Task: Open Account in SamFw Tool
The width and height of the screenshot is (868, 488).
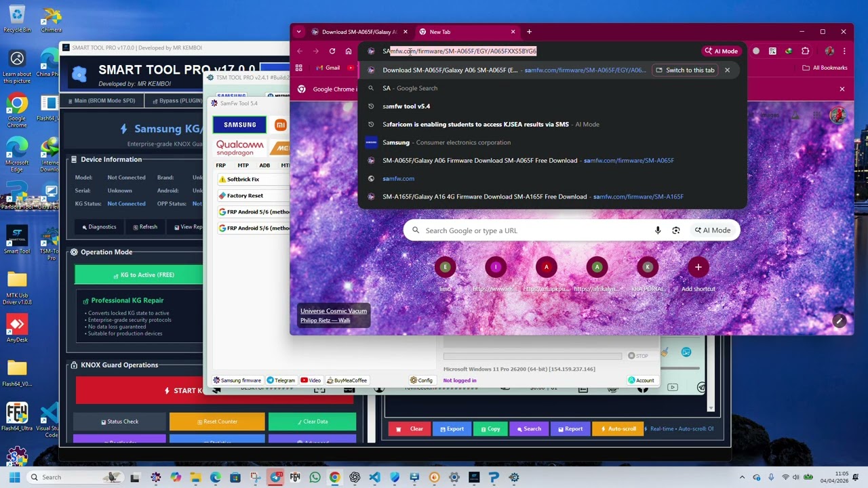Action: (x=642, y=380)
